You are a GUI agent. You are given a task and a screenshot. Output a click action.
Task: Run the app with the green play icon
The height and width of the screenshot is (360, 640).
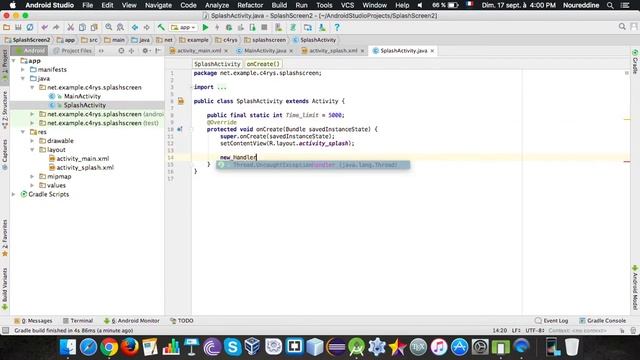(205, 27)
